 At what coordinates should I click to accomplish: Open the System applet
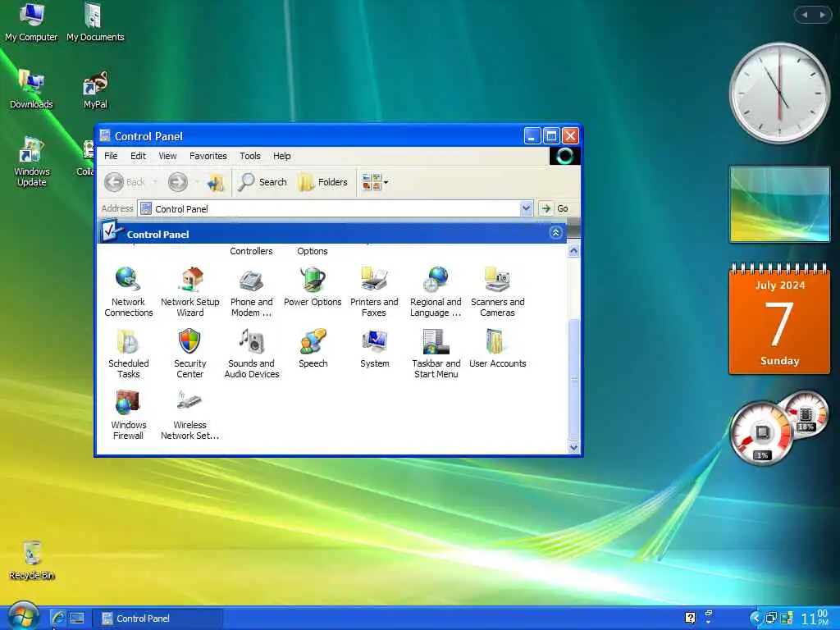point(374,349)
